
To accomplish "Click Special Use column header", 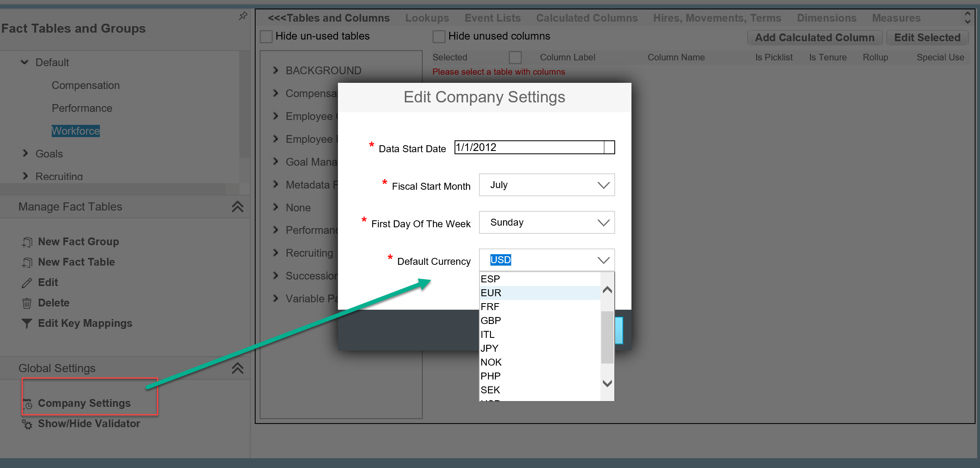I will 940,58.
